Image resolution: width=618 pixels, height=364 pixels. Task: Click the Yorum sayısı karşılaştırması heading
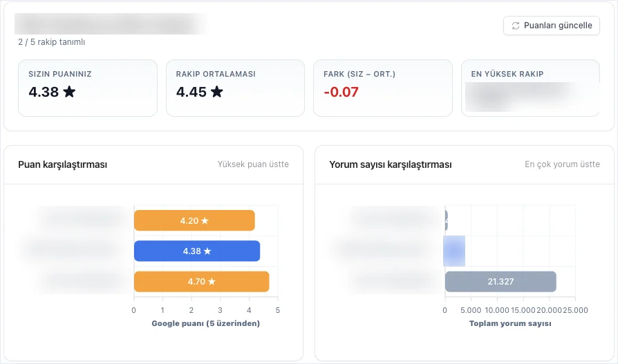coord(391,164)
